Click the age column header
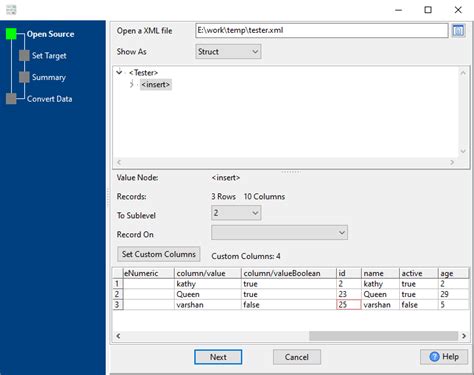 click(453, 273)
